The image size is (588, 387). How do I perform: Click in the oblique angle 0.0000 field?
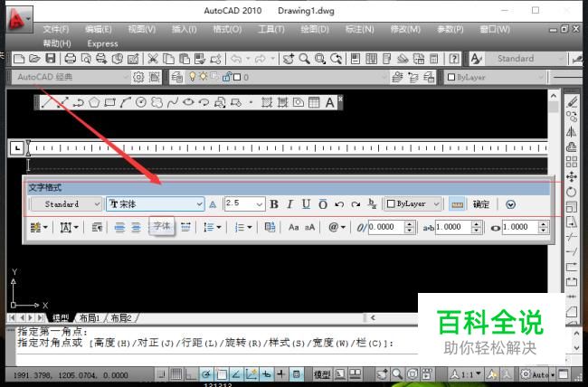[x=386, y=227]
